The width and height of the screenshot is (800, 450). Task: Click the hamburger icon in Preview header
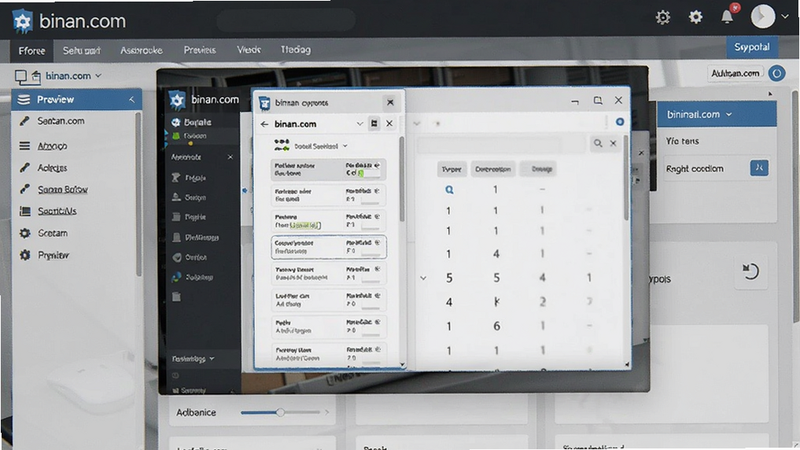[24, 99]
